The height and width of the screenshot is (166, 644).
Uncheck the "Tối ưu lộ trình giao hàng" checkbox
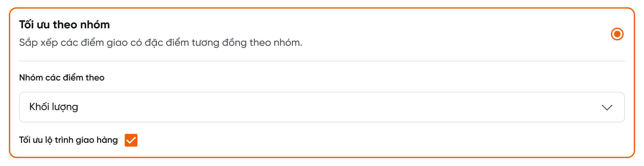(x=131, y=140)
